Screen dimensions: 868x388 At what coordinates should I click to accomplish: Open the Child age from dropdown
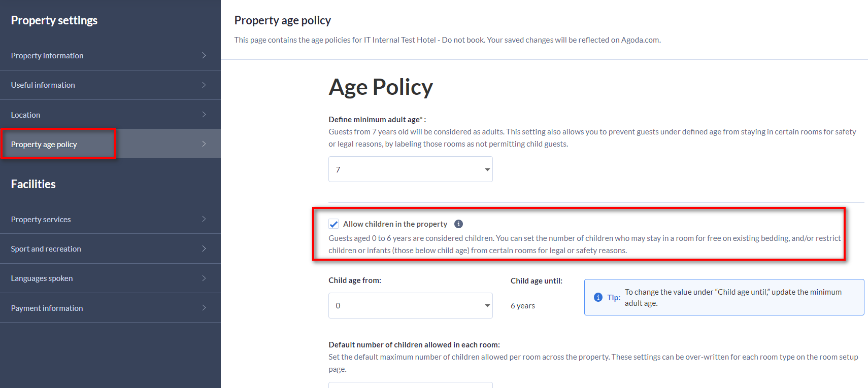click(x=410, y=305)
